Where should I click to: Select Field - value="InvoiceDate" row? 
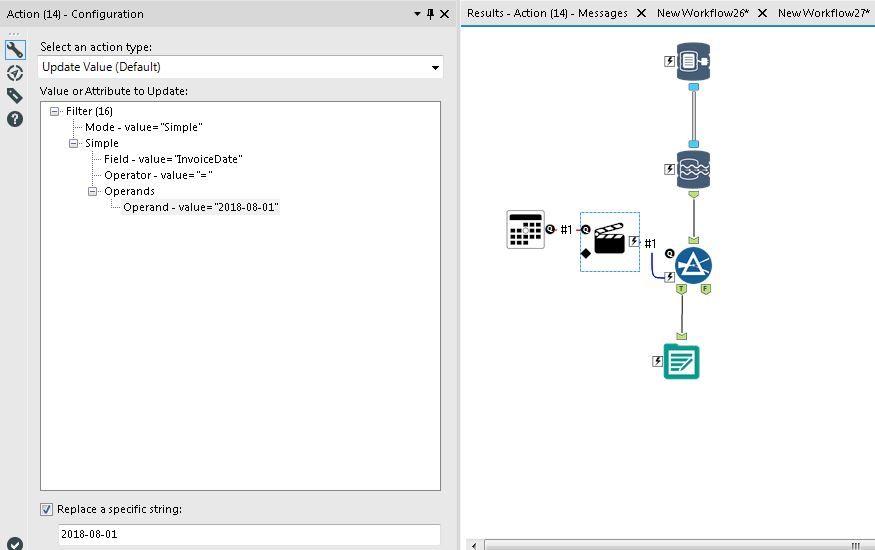[173, 159]
